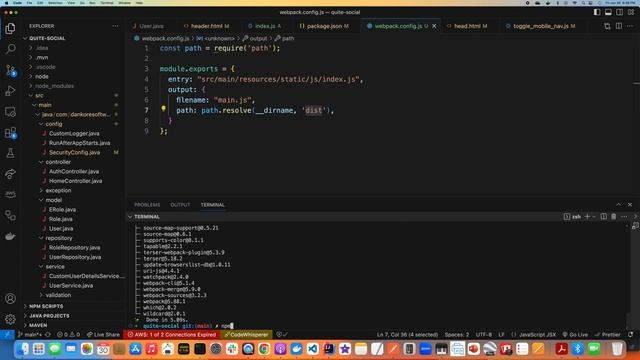Maximize the panel with the chevron-up button
640x360 pixels.
[x=618, y=204]
